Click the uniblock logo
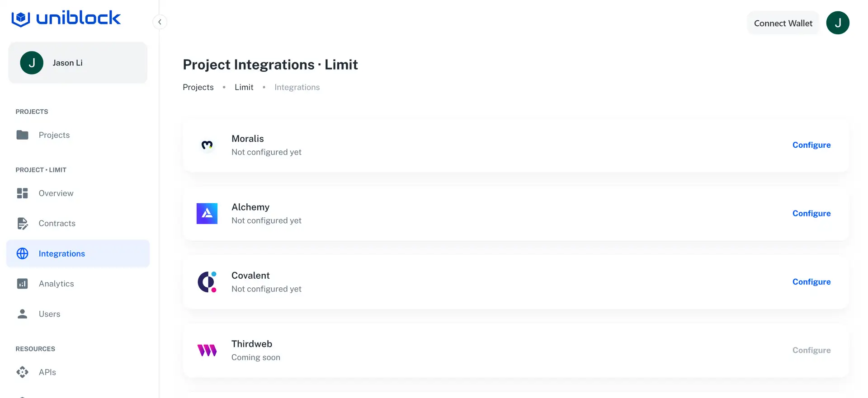The height and width of the screenshot is (398, 868). pyautogui.click(x=66, y=19)
